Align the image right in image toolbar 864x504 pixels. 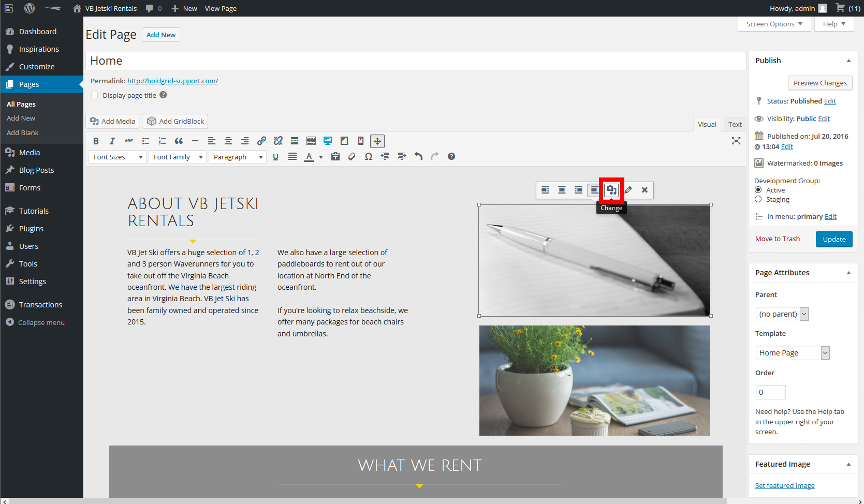click(578, 190)
